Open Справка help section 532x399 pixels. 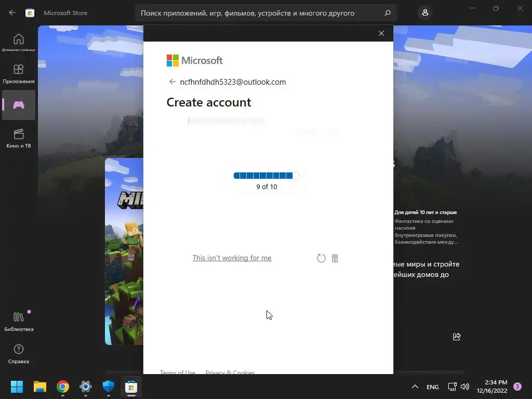coord(19,354)
